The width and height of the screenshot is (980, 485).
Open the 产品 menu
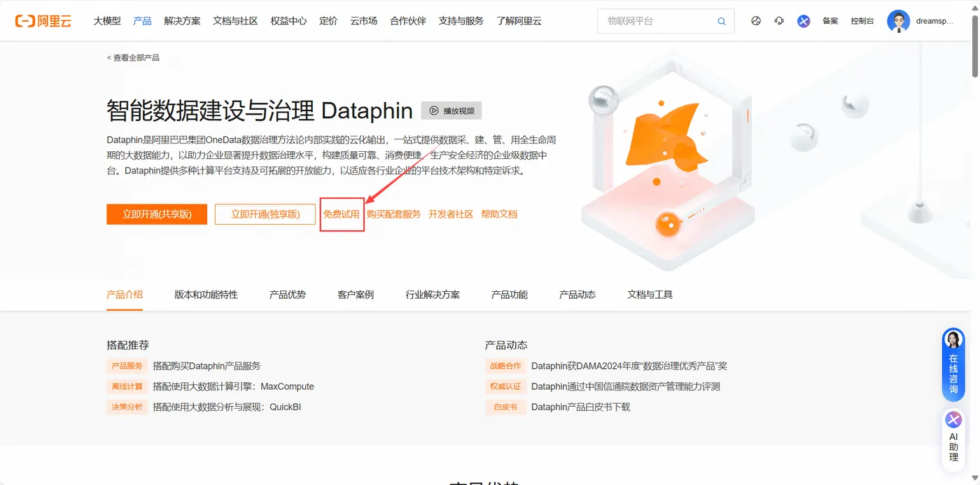[142, 21]
